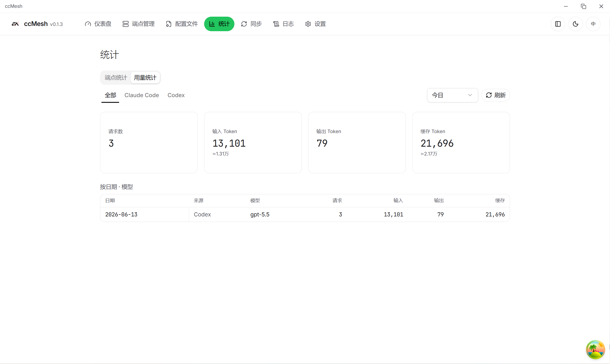Select the Codex filter tab

[x=176, y=95]
